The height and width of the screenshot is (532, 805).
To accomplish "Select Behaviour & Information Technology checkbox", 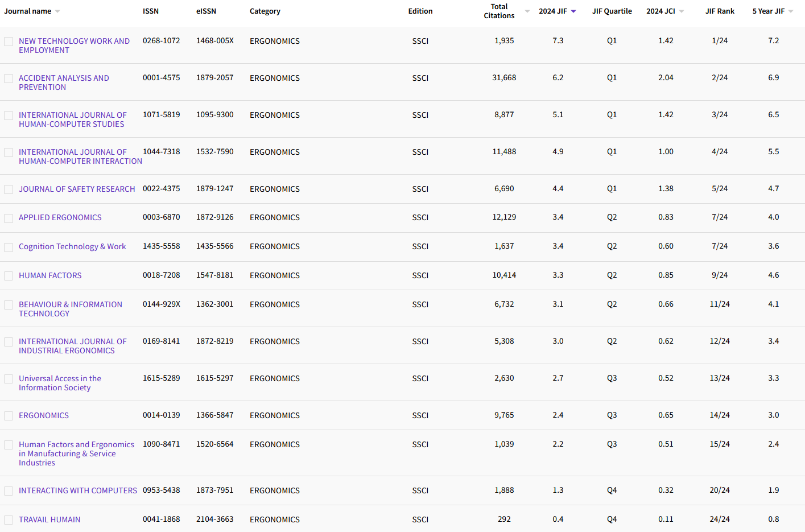I will [x=9, y=305].
